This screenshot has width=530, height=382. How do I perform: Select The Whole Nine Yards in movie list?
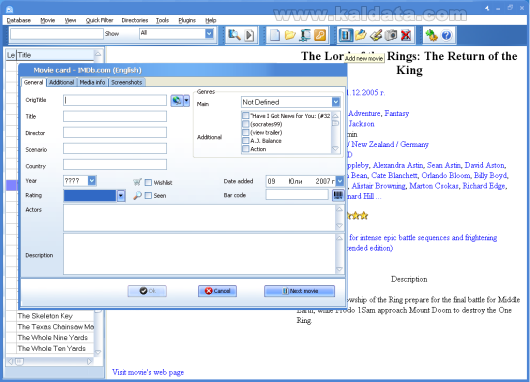click(52, 337)
